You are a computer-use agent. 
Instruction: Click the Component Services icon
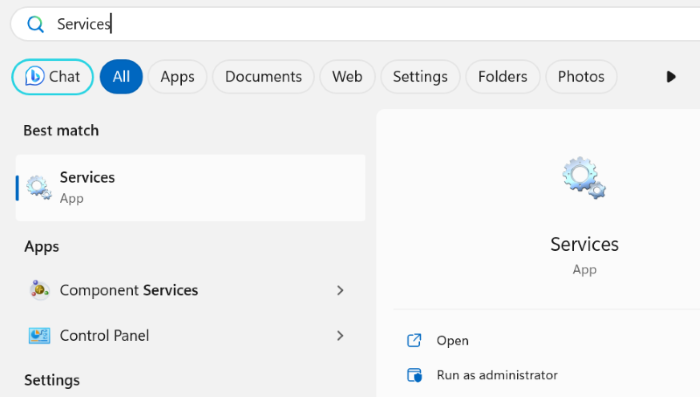tap(39, 290)
